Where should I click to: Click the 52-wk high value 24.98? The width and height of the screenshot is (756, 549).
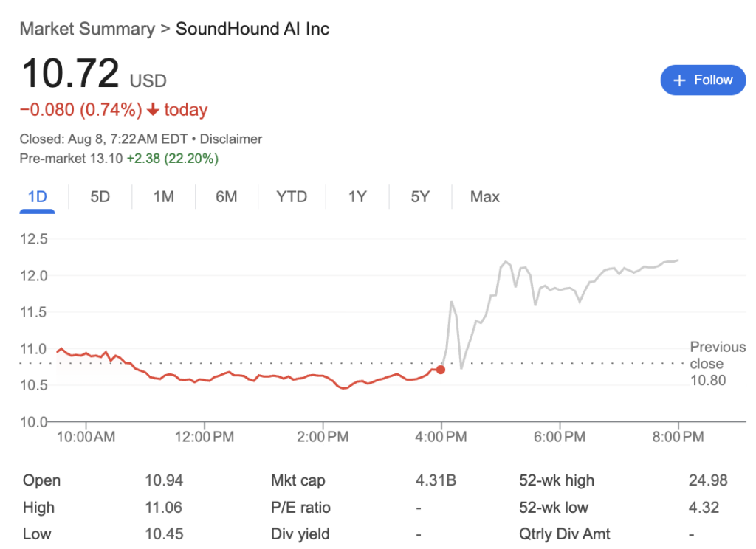click(708, 480)
